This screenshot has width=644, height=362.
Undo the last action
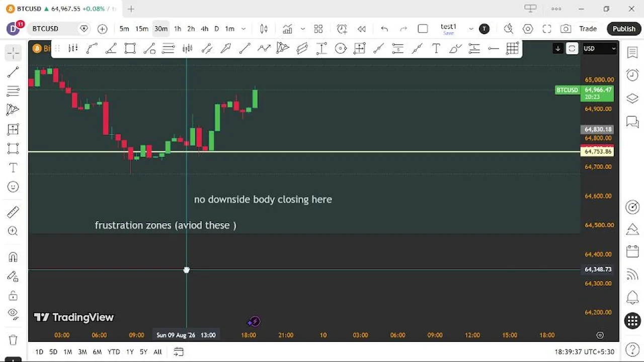click(384, 29)
